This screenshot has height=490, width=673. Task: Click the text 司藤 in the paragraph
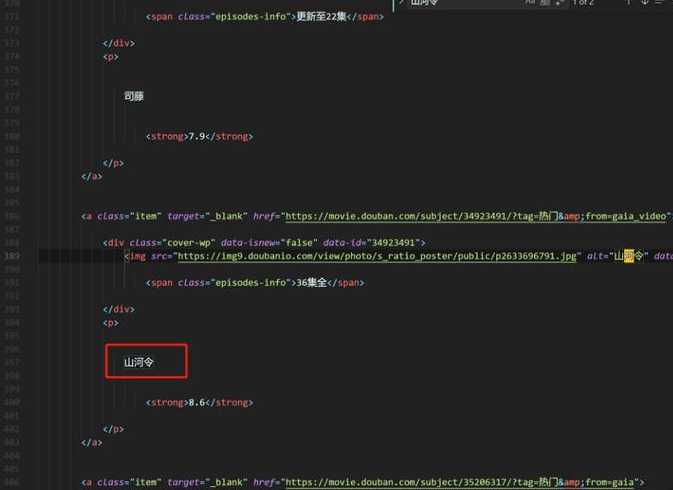click(134, 96)
